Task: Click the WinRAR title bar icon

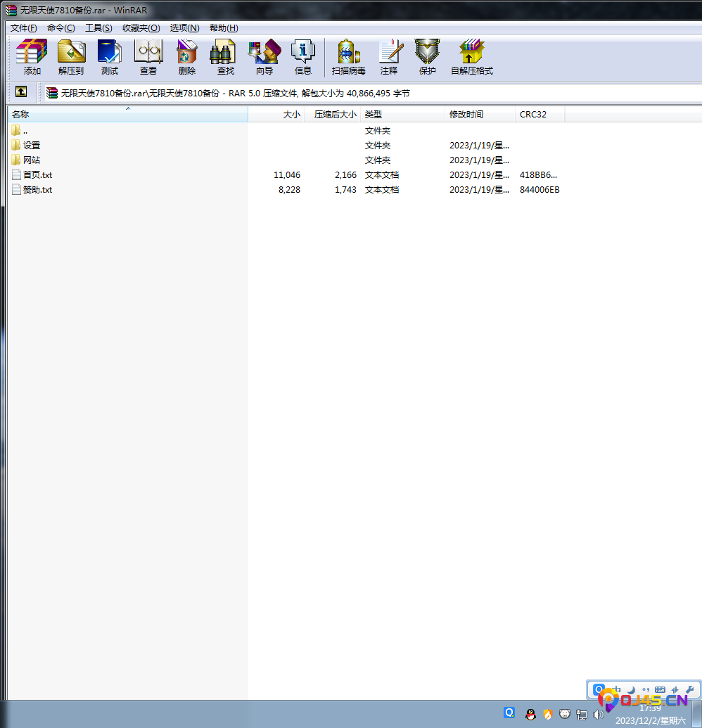Action: 11,10
